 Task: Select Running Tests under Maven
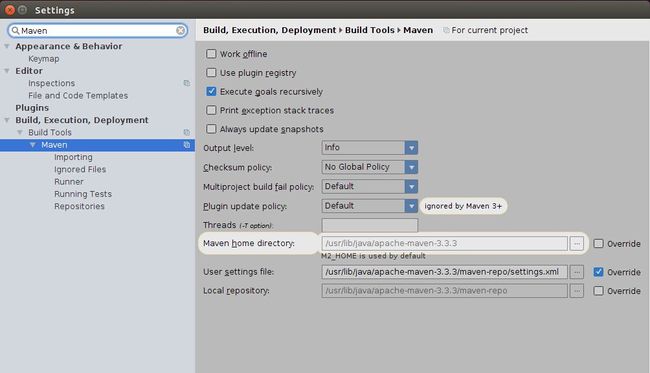tap(83, 194)
